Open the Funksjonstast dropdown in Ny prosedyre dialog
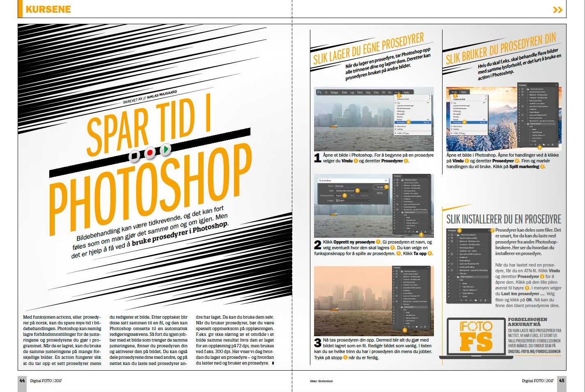The height and width of the screenshot is (392, 585). 339,196
